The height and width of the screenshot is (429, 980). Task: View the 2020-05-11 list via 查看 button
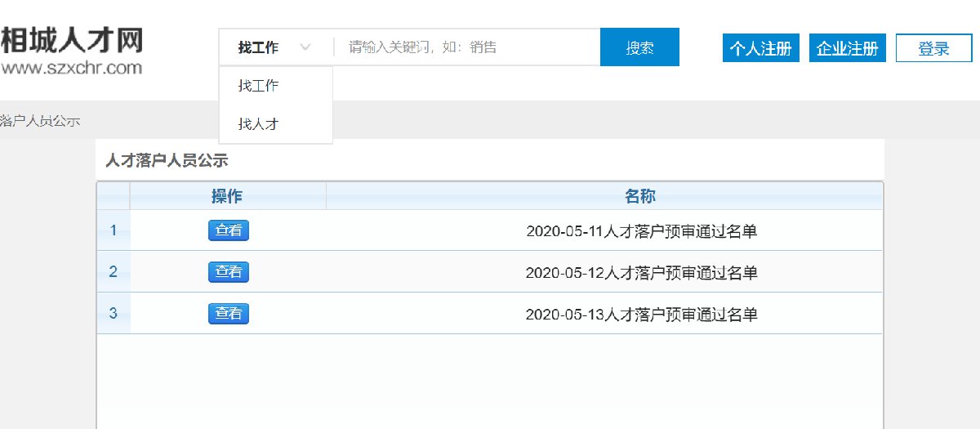click(228, 230)
